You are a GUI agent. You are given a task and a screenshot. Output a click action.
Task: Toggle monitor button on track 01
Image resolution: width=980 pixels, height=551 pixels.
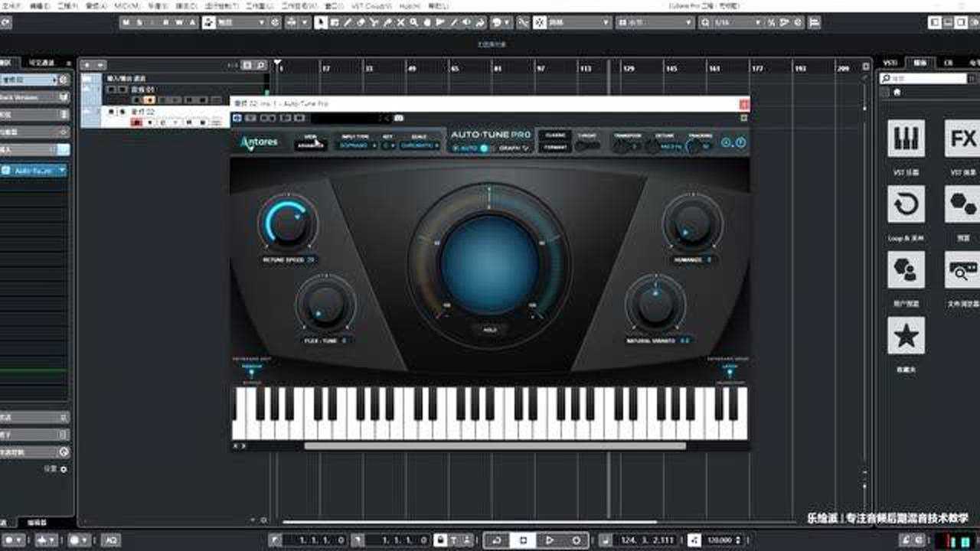pos(149,99)
